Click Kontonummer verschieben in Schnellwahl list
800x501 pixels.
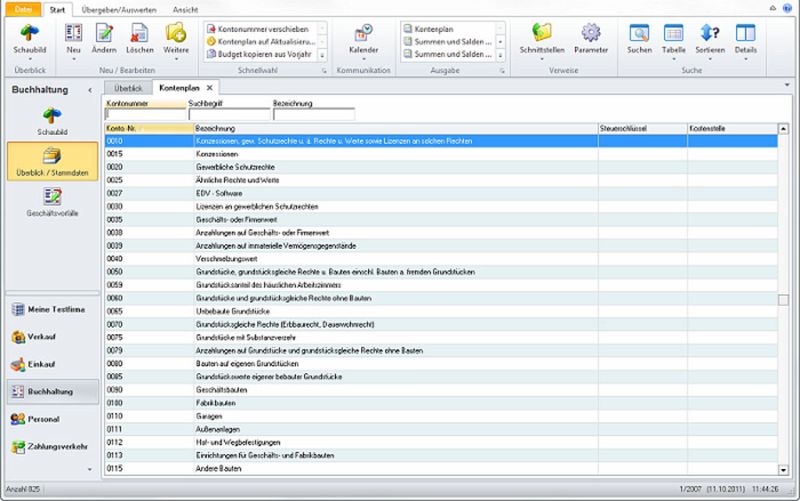coord(263,29)
